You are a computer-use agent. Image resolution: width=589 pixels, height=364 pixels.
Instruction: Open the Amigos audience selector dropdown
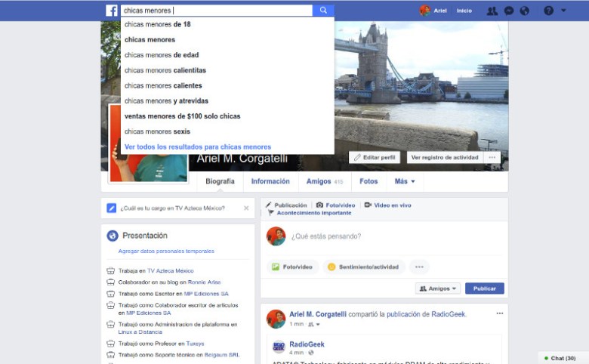(437, 288)
